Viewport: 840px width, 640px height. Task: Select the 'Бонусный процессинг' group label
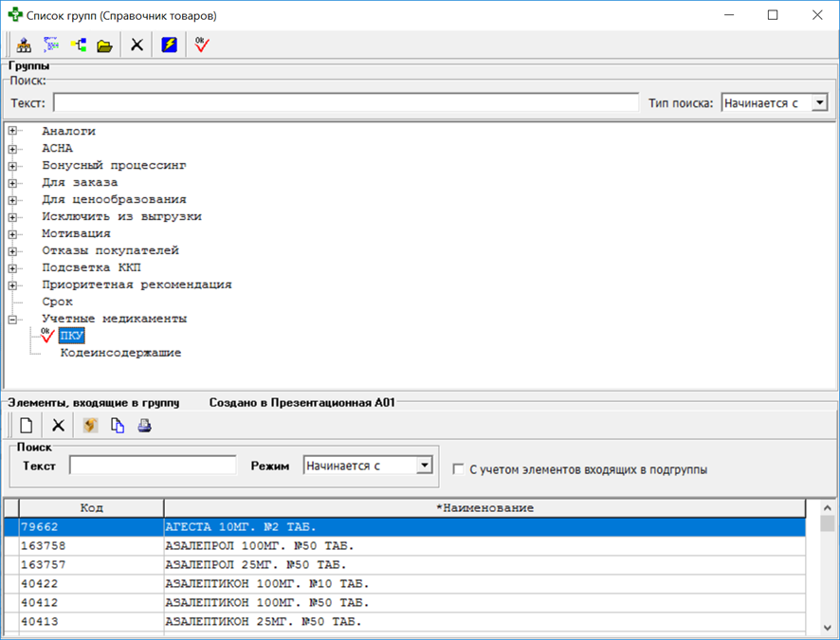coord(114,165)
